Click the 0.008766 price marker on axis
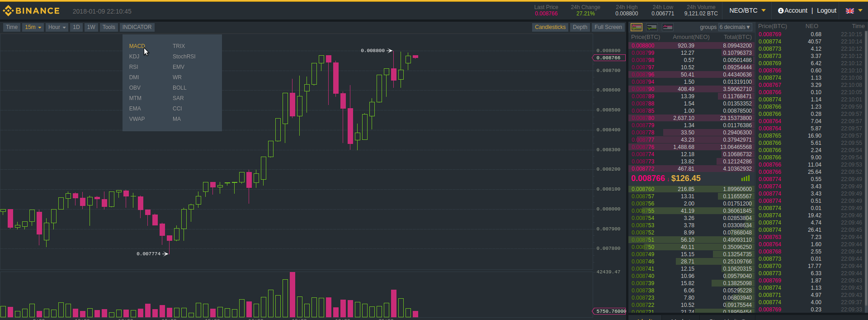This screenshot has width=868, height=320. click(609, 58)
